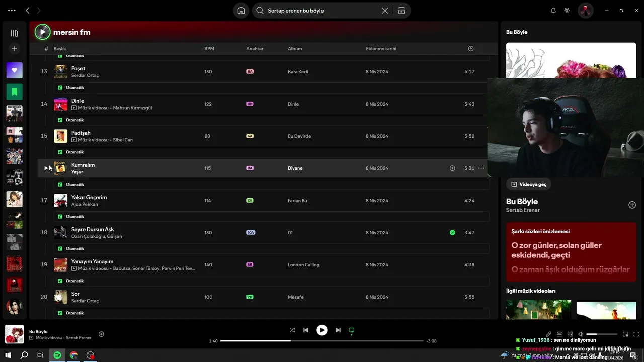This screenshot has width=644, height=362.
Task: Collapse Your Library sidebar icon
Action: (x=14, y=33)
